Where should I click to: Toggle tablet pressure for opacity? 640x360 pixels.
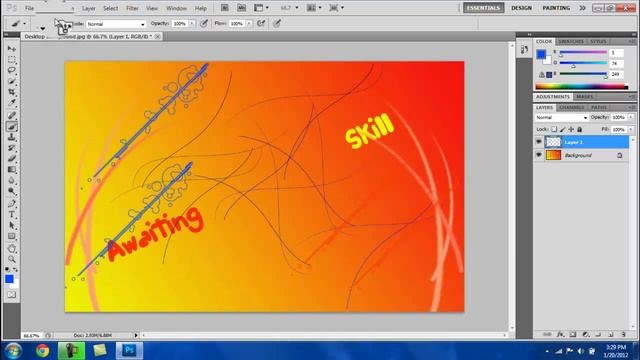[x=204, y=24]
